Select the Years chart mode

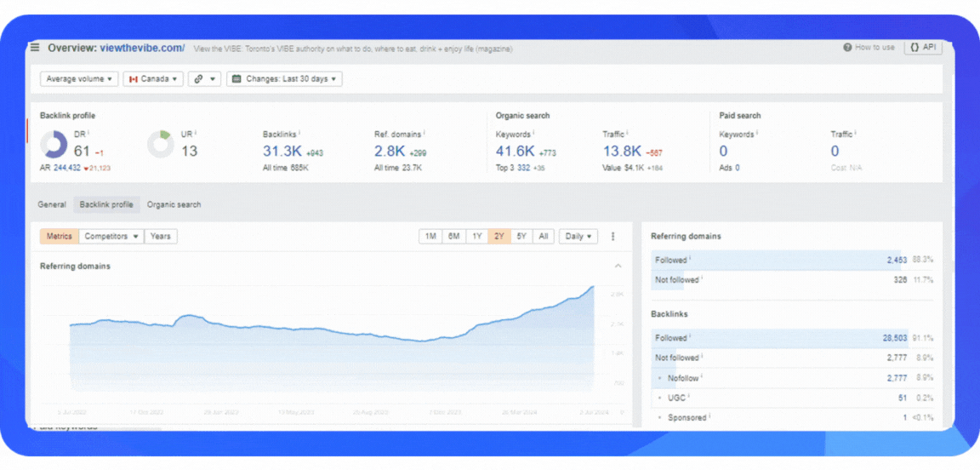(x=161, y=237)
